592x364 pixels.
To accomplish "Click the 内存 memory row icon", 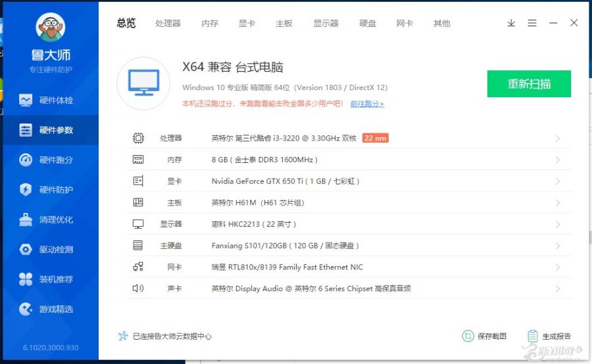I will 138,160.
